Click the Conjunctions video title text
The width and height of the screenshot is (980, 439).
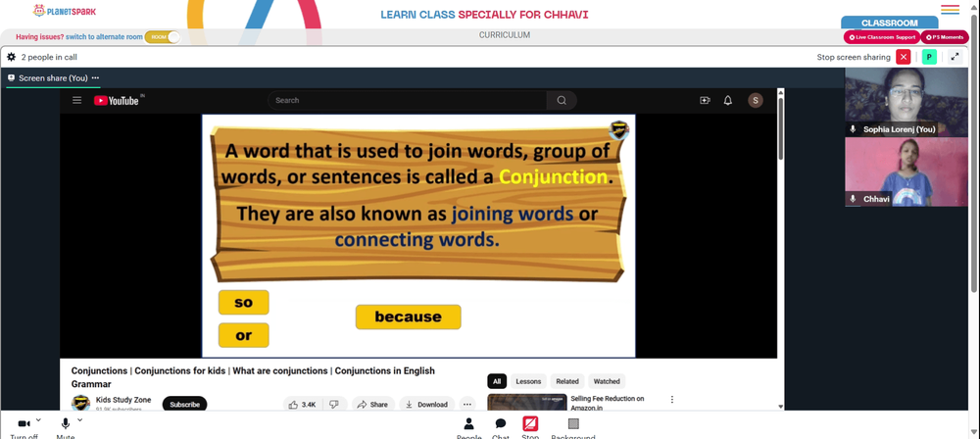coord(253,377)
